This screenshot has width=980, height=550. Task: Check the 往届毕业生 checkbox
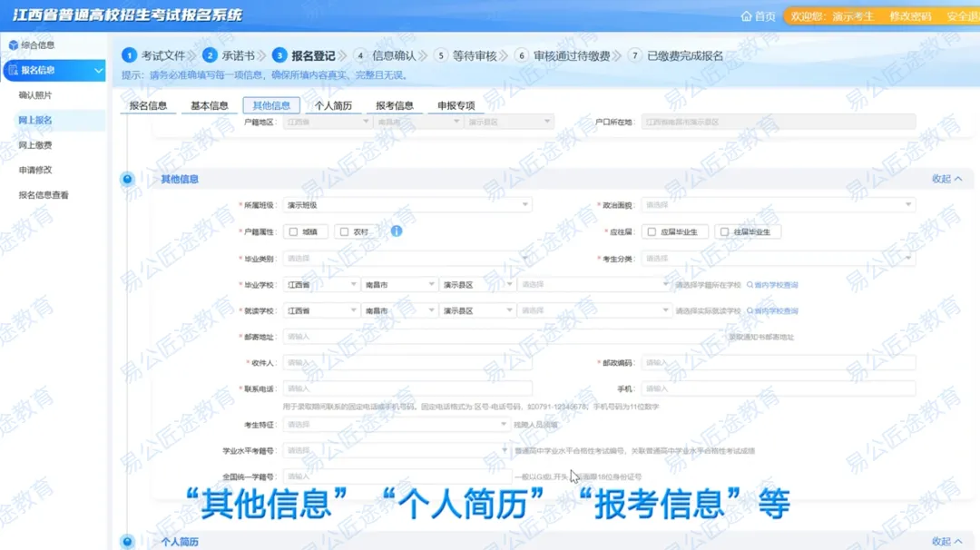click(724, 231)
